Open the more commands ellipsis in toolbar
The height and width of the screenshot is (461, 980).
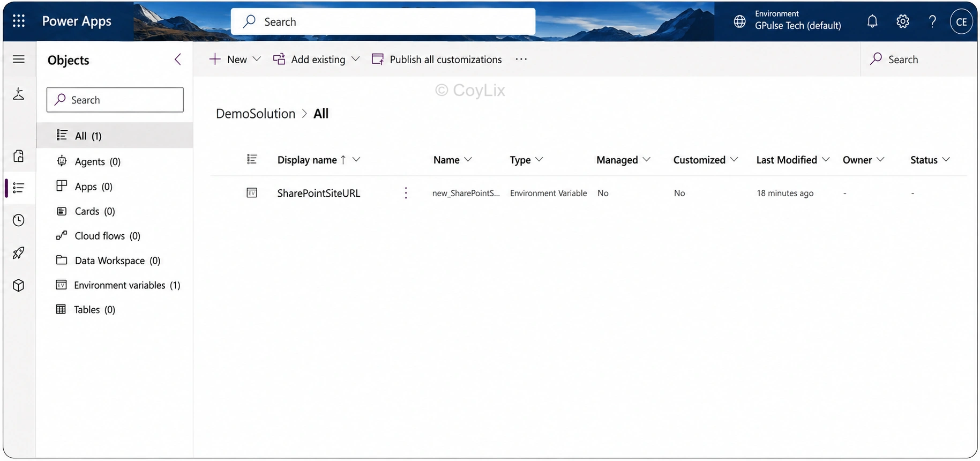point(521,59)
